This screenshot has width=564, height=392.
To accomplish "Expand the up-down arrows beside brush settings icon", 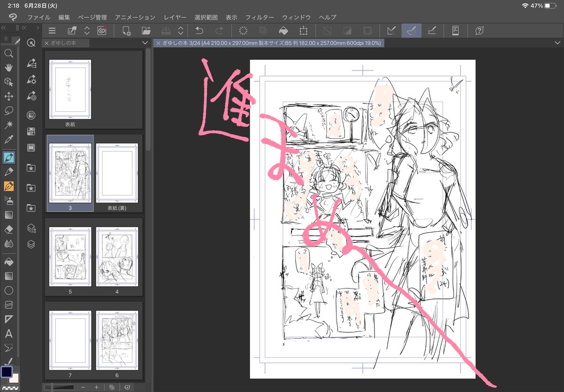I will 87,31.
